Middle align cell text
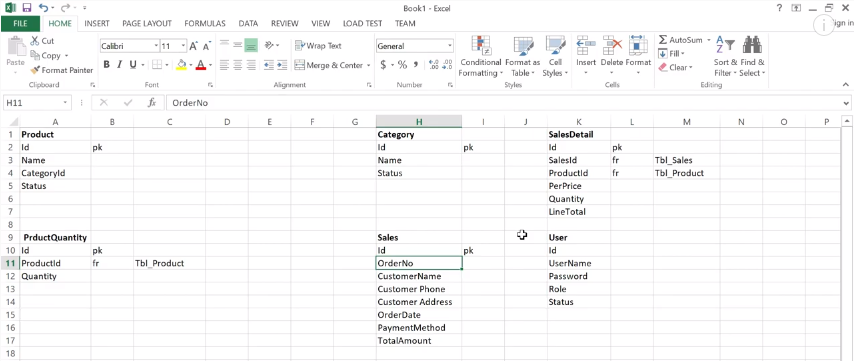The image size is (854, 361). pyautogui.click(x=237, y=45)
